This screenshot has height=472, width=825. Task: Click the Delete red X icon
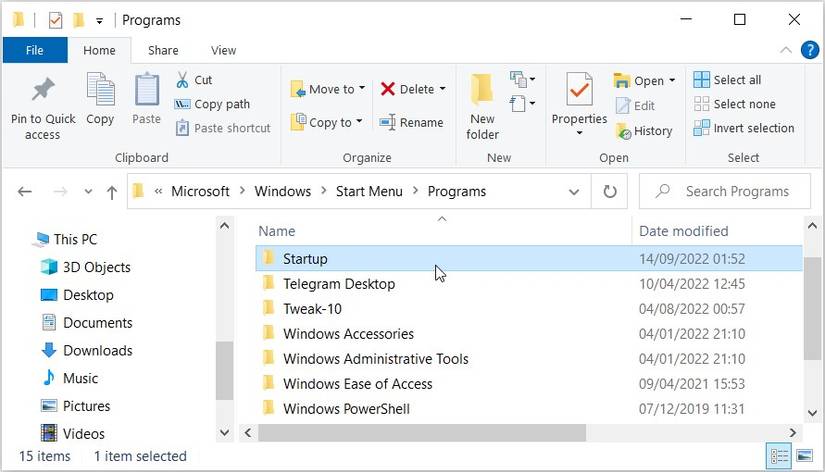pos(388,89)
